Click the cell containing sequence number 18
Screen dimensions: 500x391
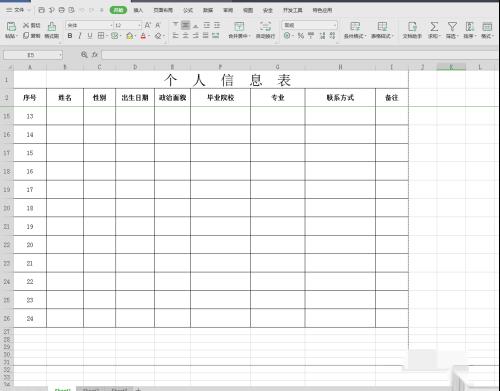click(30, 208)
